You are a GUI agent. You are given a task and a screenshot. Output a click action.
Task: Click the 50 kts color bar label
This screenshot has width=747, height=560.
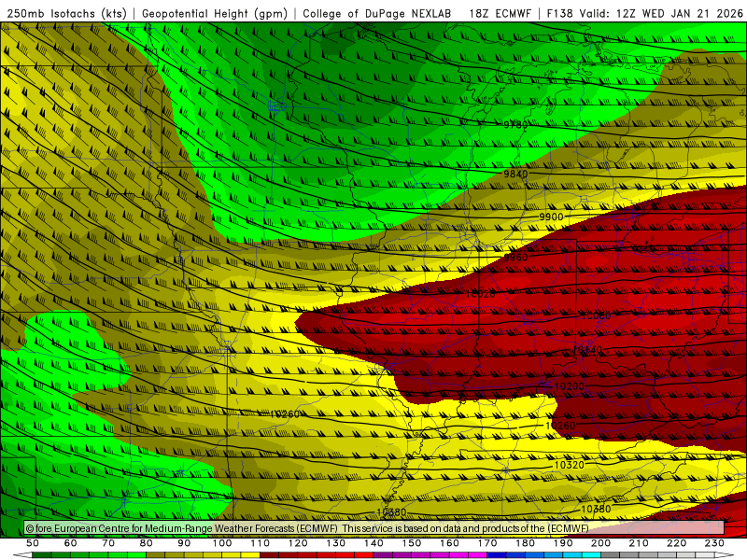coord(33,543)
